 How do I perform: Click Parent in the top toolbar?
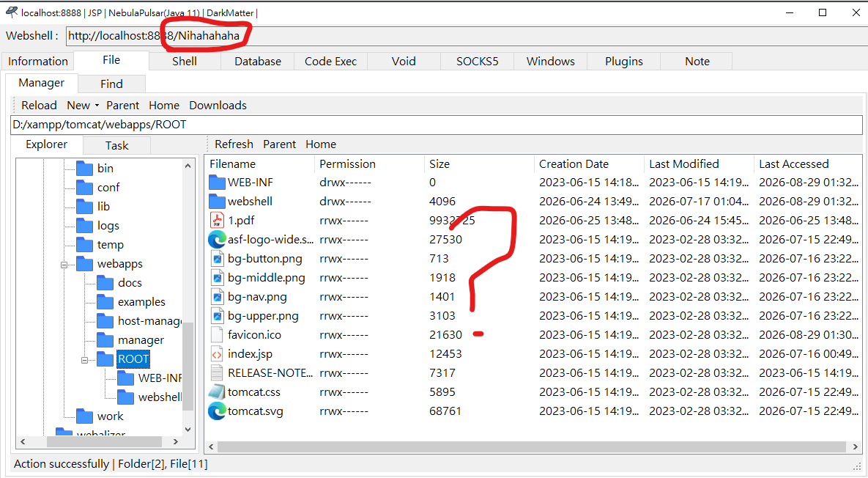pyautogui.click(x=122, y=106)
